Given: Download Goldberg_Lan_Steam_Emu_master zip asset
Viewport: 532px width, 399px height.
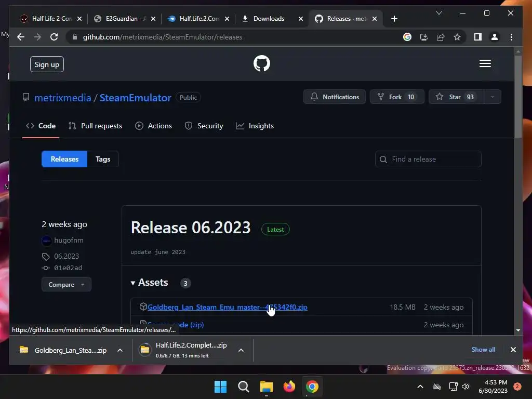Looking at the screenshot, I should (x=228, y=307).
